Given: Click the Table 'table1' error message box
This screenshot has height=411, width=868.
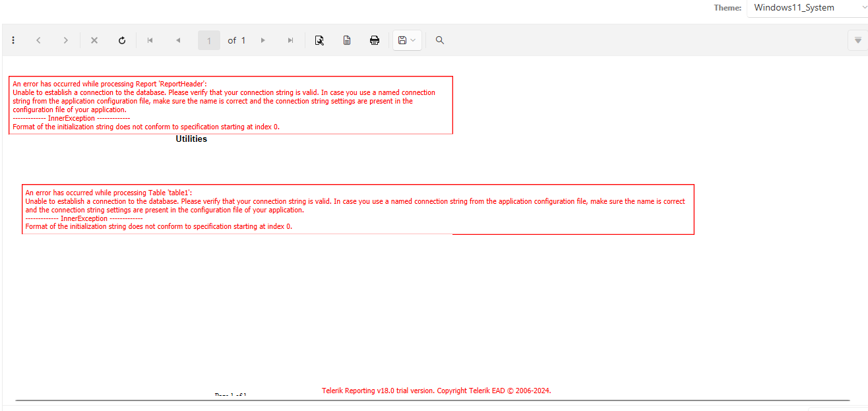Looking at the screenshot, I should (x=357, y=209).
